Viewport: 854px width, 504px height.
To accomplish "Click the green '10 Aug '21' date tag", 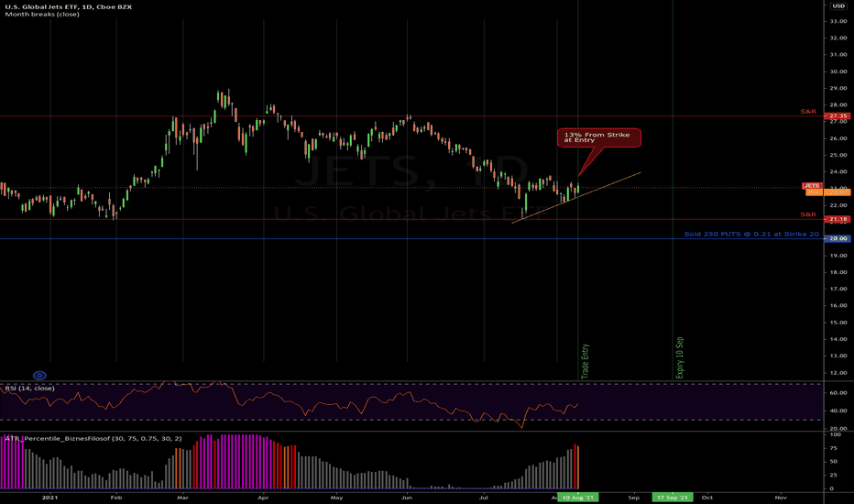I will 578,498.
